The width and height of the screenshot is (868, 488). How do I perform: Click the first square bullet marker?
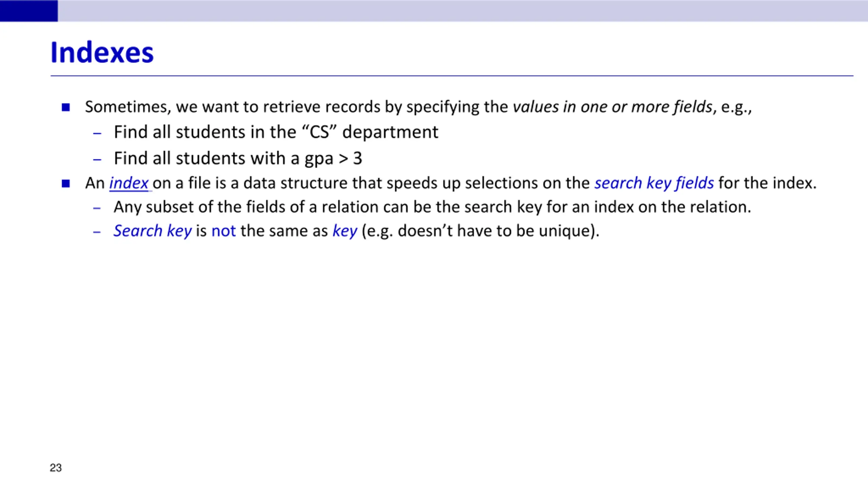[66, 107]
